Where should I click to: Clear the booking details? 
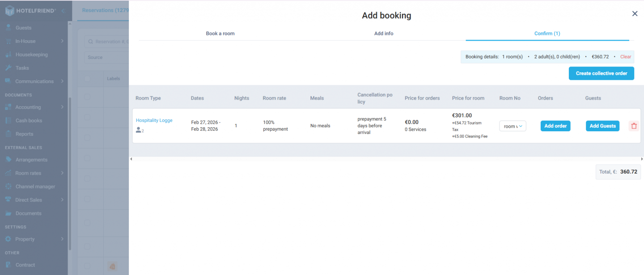(625, 57)
